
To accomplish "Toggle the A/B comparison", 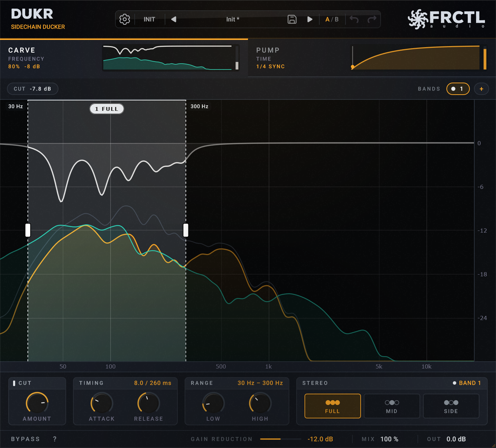I will (332, 19).
